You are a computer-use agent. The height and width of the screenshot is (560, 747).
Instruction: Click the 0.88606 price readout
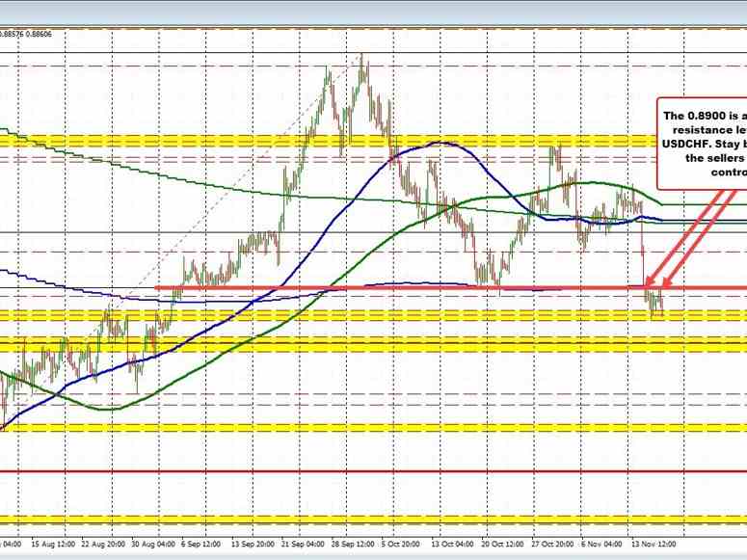click(x=39, y=34)
